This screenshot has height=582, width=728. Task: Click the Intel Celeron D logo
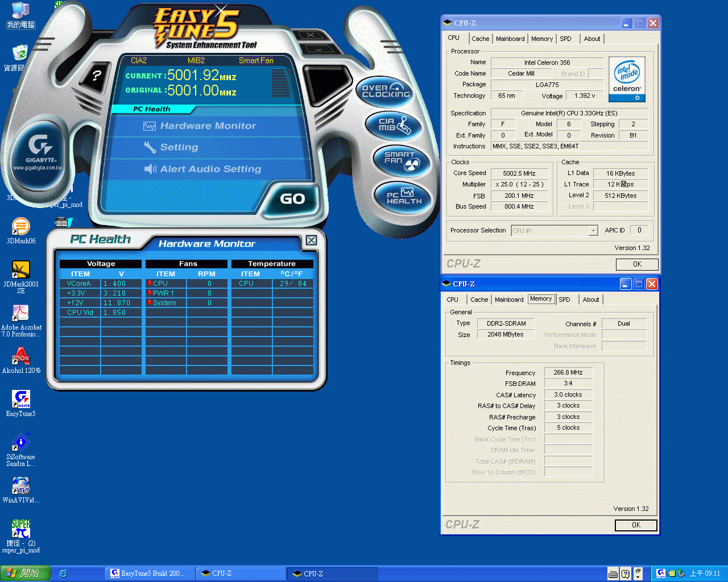coord(627,79)
